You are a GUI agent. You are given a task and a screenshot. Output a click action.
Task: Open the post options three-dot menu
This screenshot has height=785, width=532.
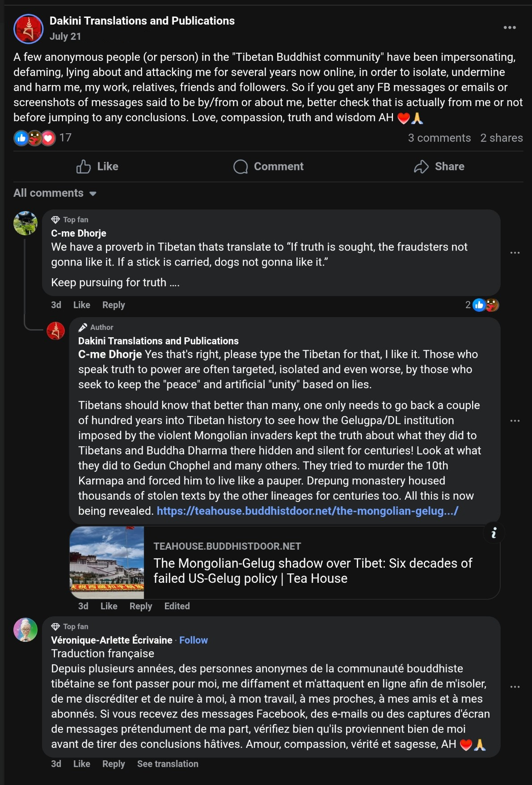pos(510,28)
